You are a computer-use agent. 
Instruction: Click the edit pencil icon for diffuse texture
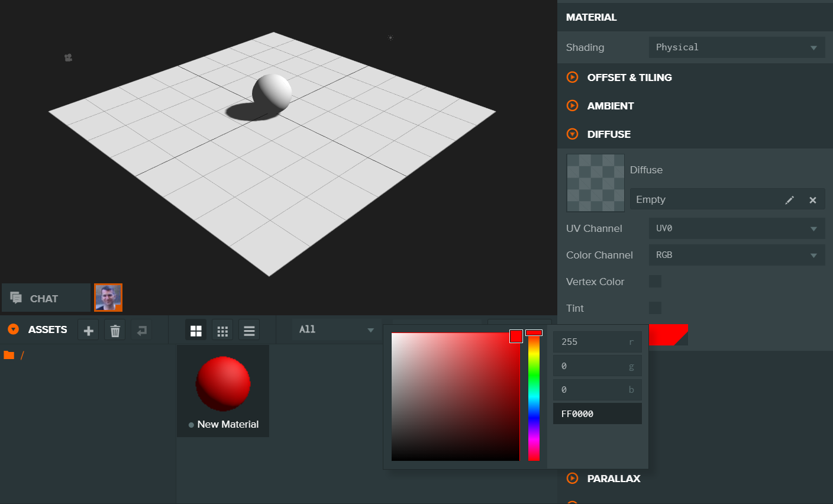pyautogui.click(x=789, y=200)
